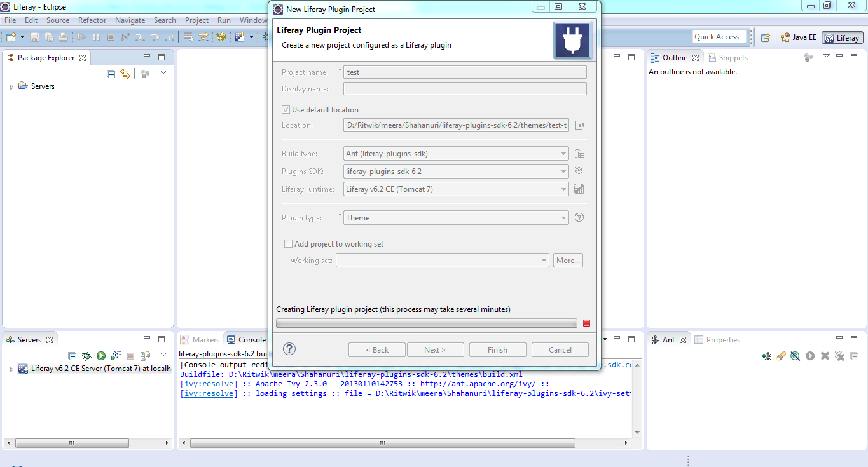Open the Navigate menu
868x467 pixels.
click(x=130, y=20)
